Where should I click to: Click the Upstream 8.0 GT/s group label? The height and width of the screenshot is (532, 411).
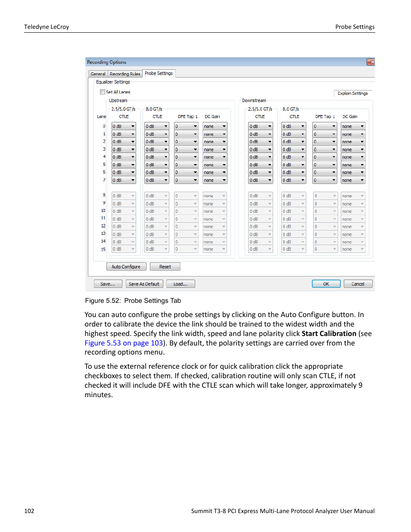(154, 109)
